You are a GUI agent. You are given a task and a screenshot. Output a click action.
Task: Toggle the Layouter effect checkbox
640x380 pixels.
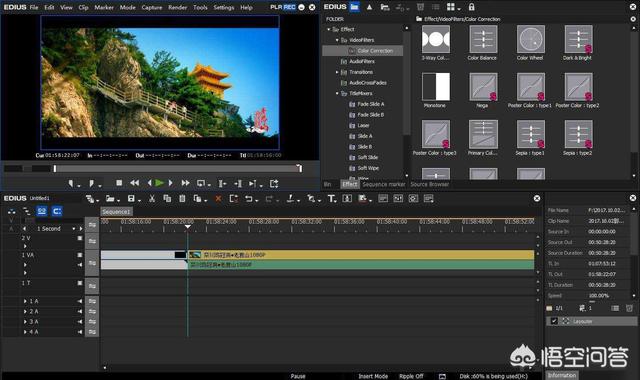pyautogui.click(x=554, y=321)
